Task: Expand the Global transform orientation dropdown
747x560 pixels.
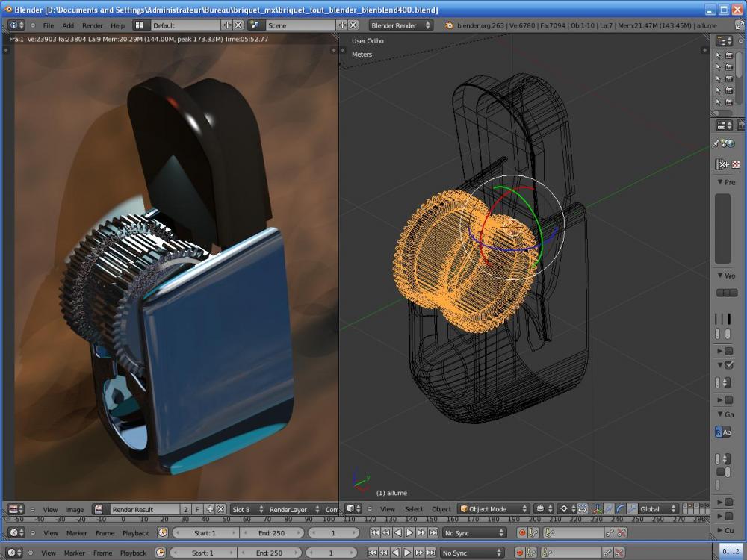Action: click(658, 509)
